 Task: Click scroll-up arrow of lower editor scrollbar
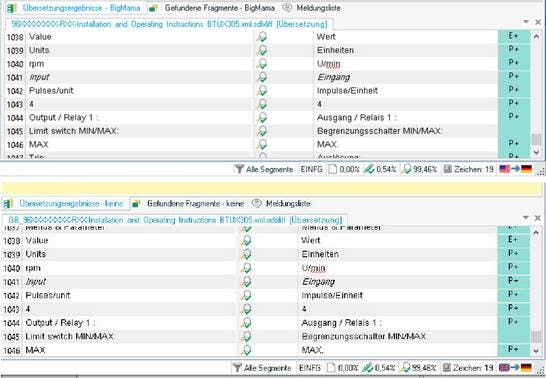coord(536,232)
